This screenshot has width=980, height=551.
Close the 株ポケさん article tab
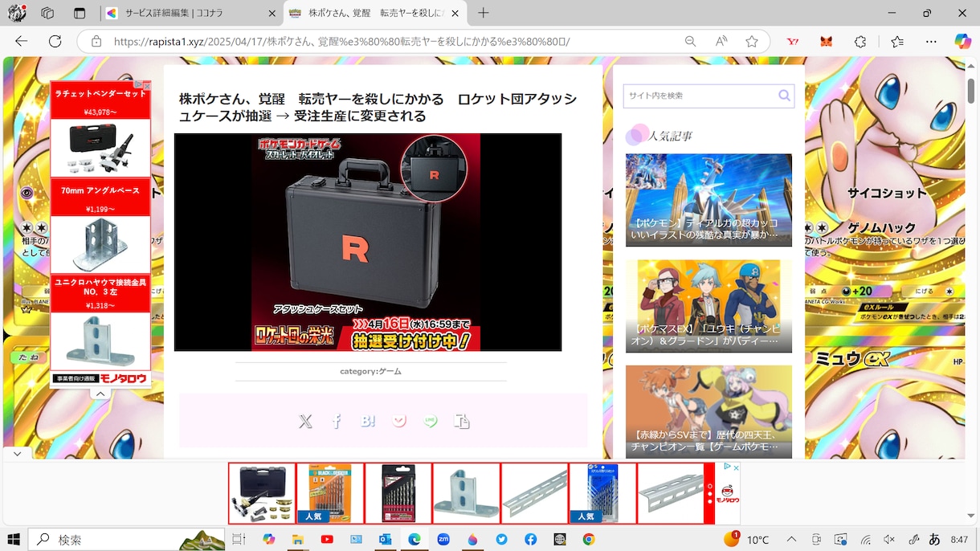455,13
